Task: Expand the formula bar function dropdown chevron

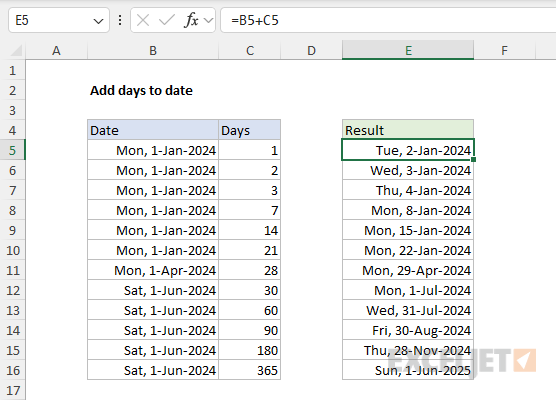Action: [209, 20]
